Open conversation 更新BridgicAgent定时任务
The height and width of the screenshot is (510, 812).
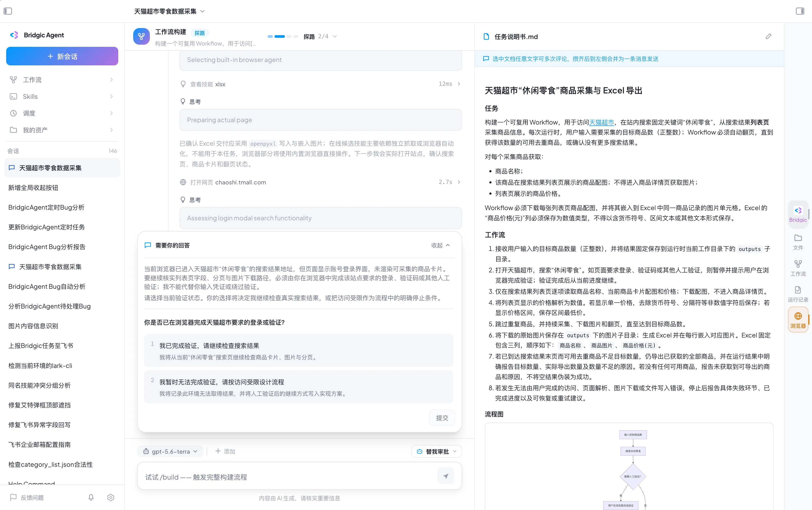pyautogui.click(x=62, y=227)
